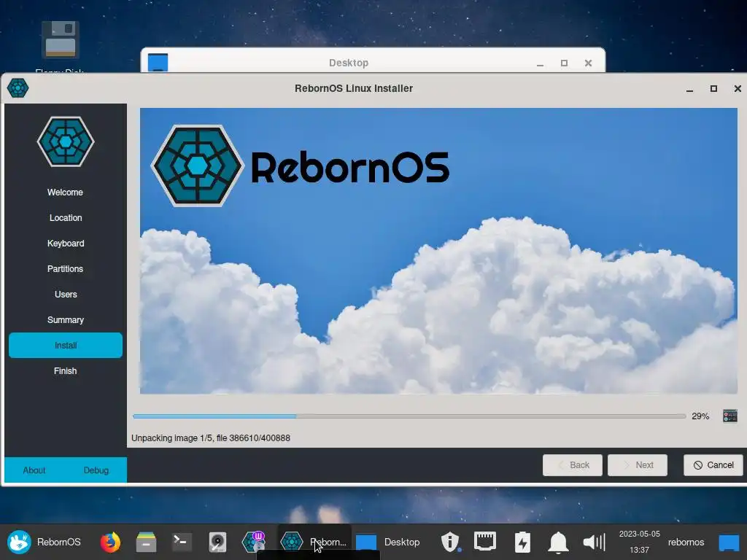This screenshot has width=747, height=560.
Task: Click the Next button
Action: [638, 465]
